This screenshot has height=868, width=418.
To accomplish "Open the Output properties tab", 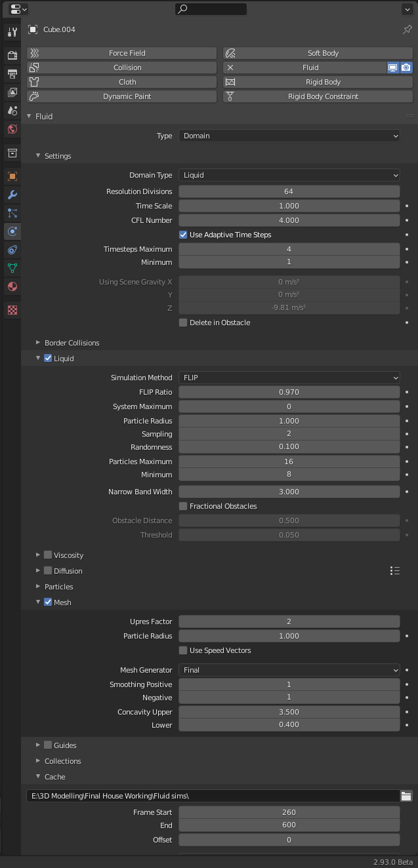I will click(x=12, y=74).
